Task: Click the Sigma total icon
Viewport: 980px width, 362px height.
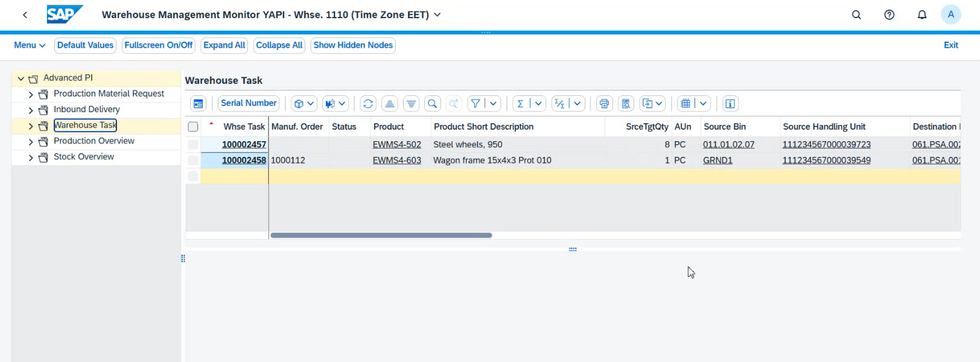Action: (x=520, y=104)
